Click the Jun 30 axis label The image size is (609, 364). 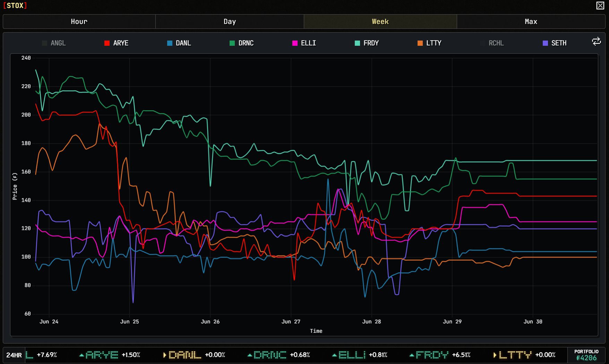(x=533, y=322)
